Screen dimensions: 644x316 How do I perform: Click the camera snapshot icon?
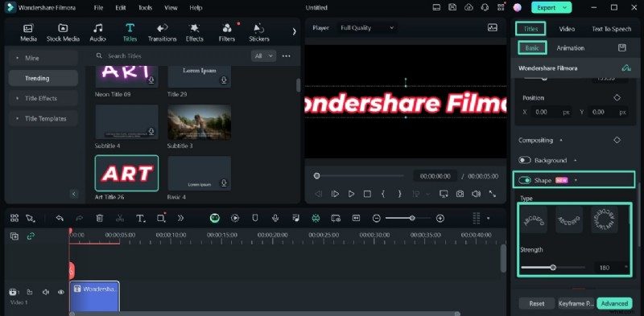pos(460,194)
